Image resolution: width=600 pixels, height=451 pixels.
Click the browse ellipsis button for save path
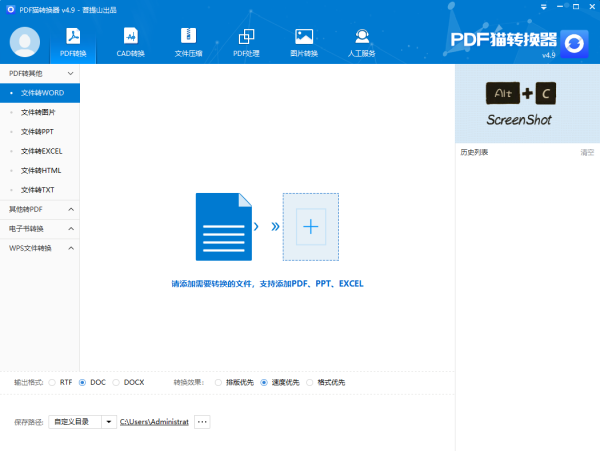click(203, 422)
